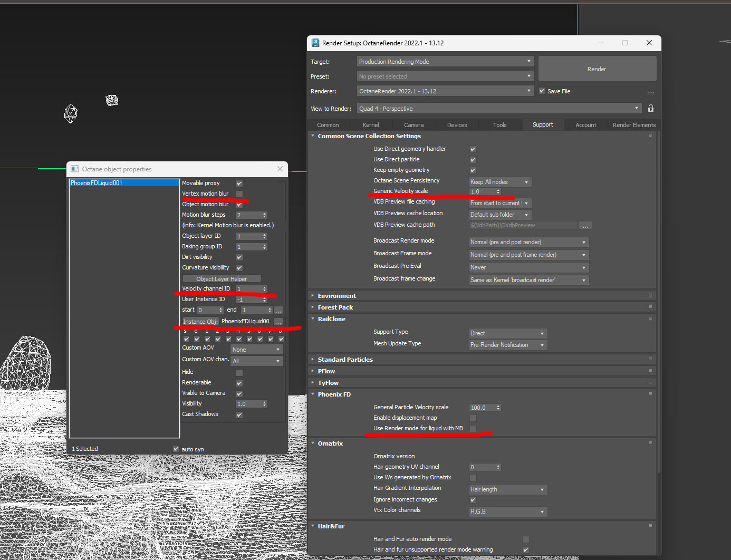Switch to the Camera tab
The height and width of the screenshot is (560, 731).
414,125
